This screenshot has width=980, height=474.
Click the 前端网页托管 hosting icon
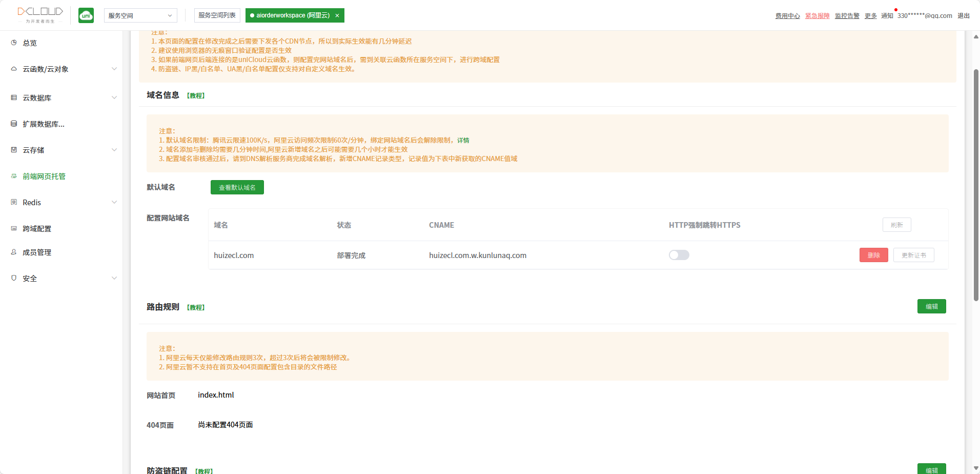pos(14,176)
